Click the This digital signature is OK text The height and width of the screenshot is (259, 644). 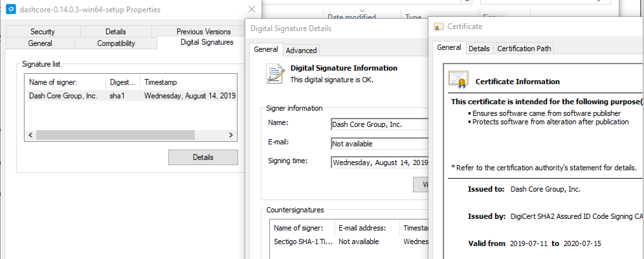coord(332,80)
